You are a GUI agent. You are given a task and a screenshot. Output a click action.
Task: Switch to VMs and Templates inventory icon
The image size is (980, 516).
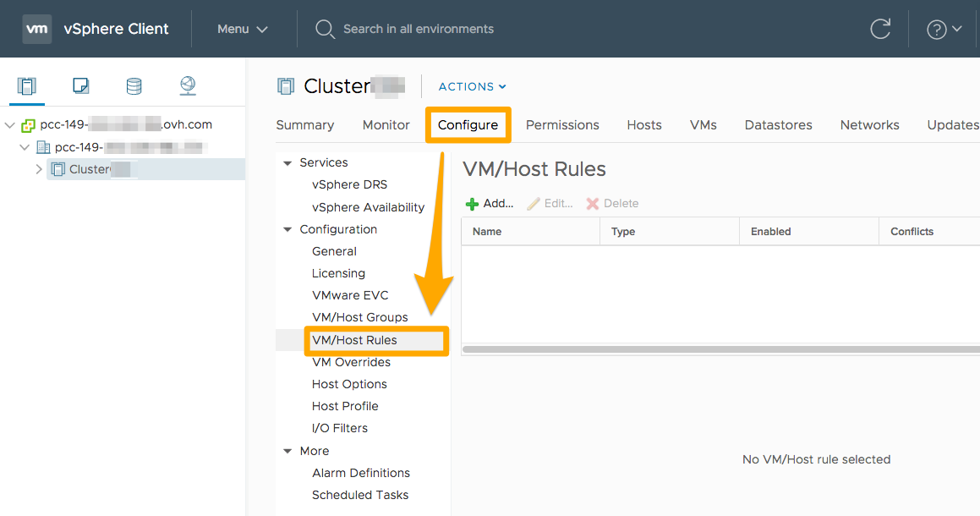[80, 85]
